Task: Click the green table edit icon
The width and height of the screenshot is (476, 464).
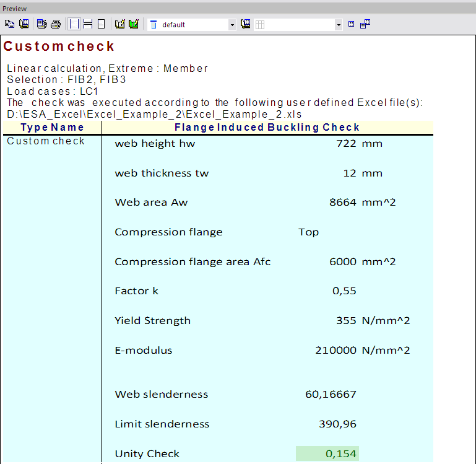Action: coord(134,24)
